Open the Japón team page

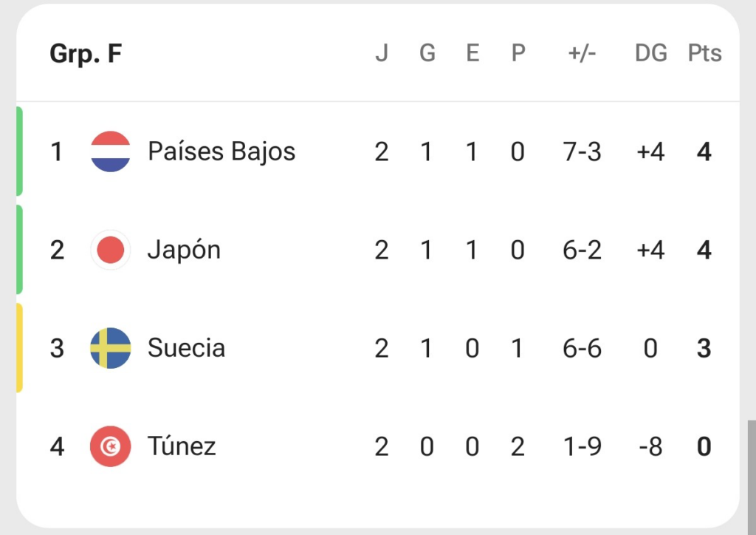[x=184, y=250]
